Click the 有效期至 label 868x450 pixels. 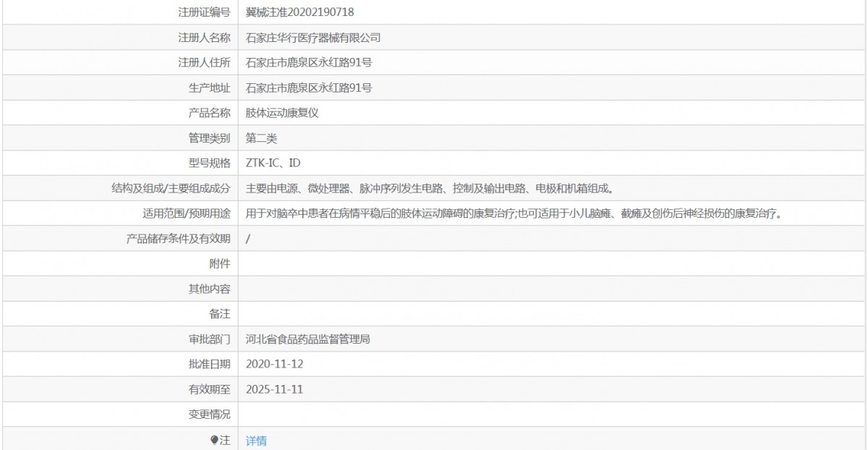tap(209, 390)
